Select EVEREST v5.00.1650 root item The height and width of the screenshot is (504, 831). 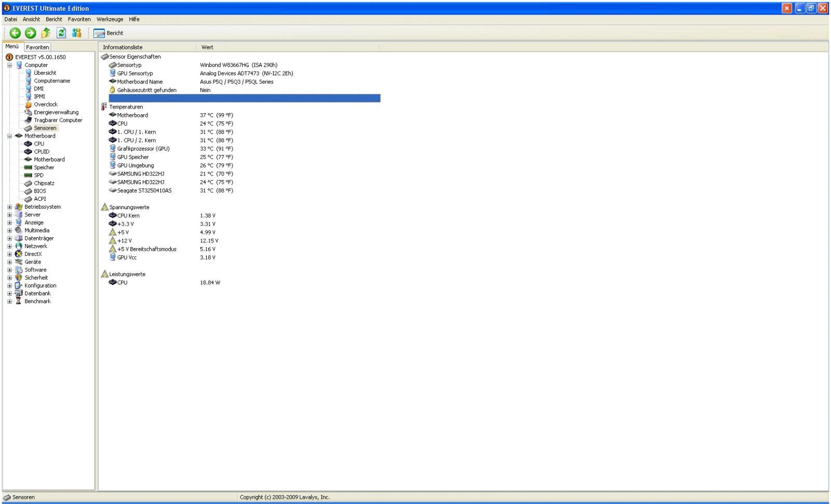(40, 57)
